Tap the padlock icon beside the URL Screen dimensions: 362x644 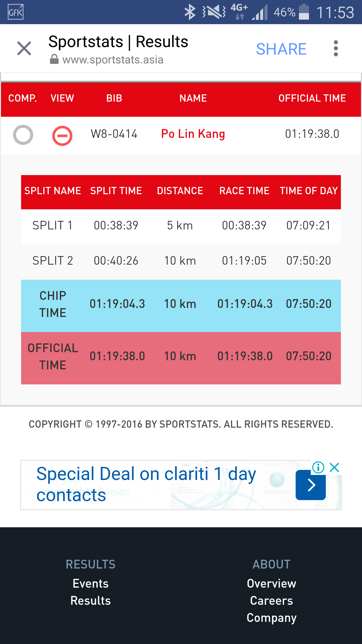[54, 60]
